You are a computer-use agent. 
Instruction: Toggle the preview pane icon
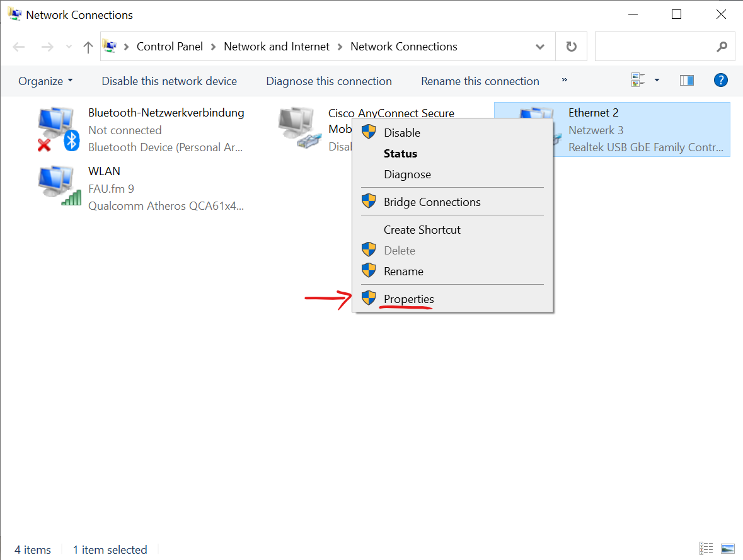686,81
